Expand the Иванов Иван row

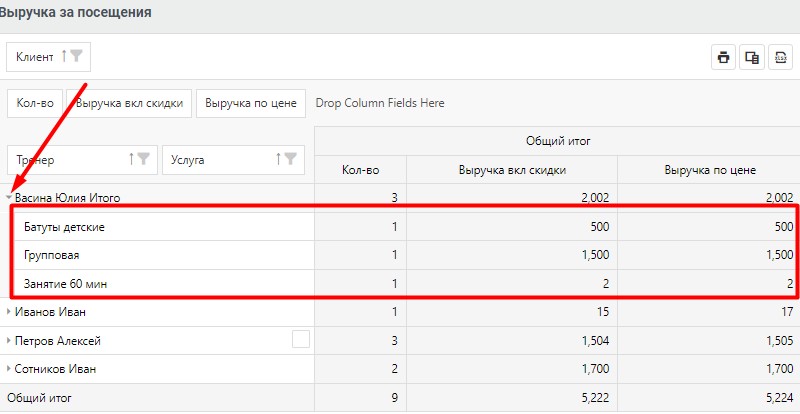[9, 311]
